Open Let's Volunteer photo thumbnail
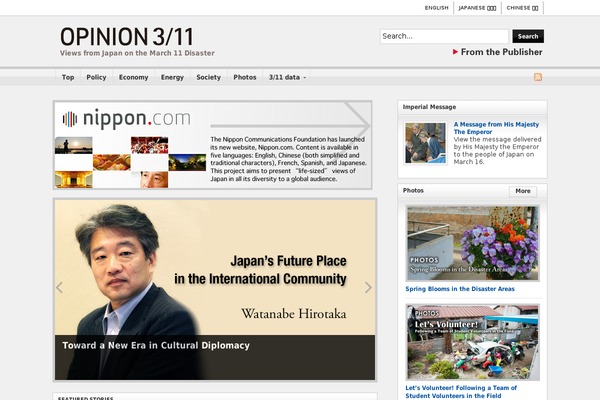 (x=473, y=342)
